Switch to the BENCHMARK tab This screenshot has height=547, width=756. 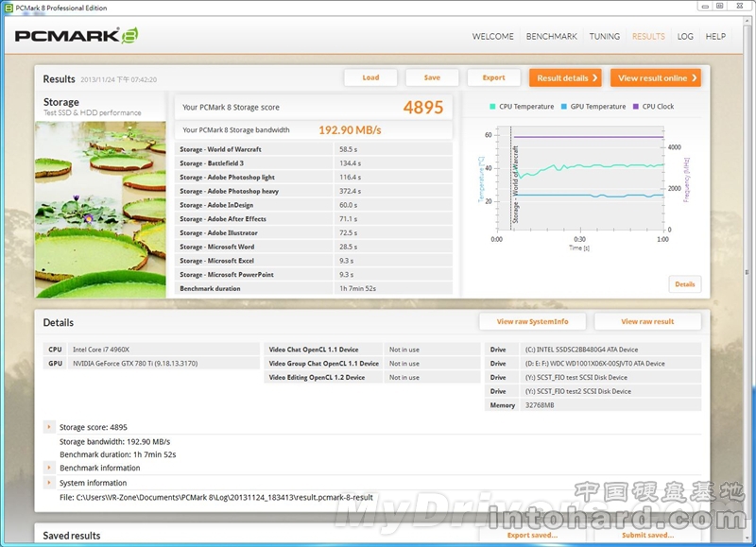pos(552,36)
